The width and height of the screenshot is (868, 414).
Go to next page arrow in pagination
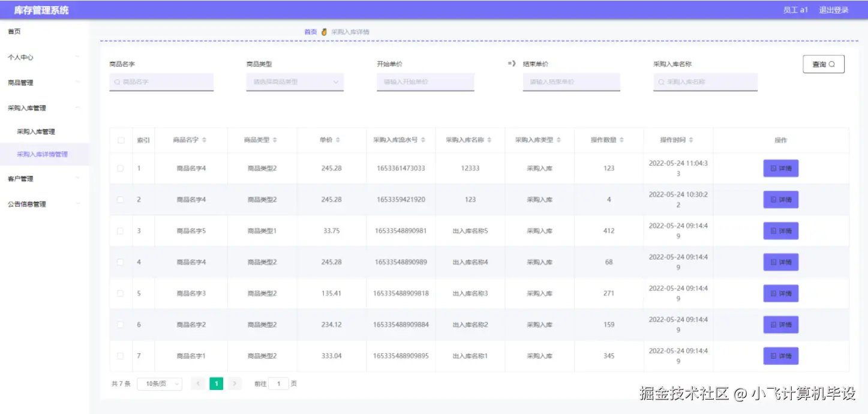click(x=235, y=383)
